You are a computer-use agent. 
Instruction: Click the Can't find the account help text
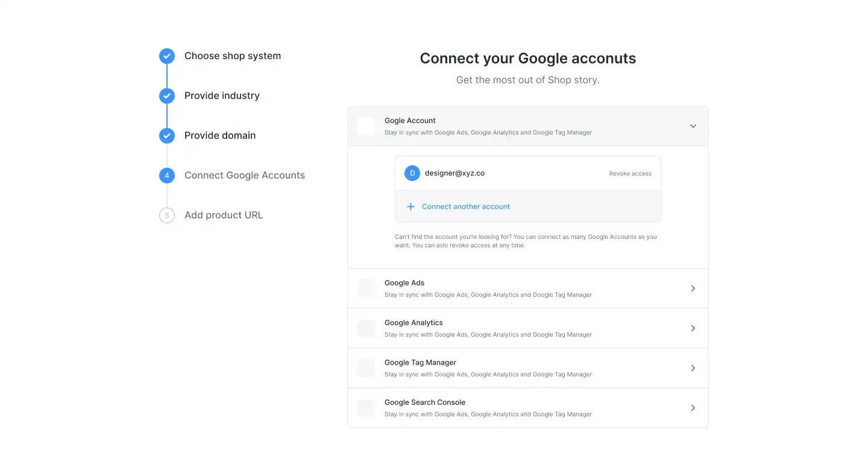coord(526,241)
